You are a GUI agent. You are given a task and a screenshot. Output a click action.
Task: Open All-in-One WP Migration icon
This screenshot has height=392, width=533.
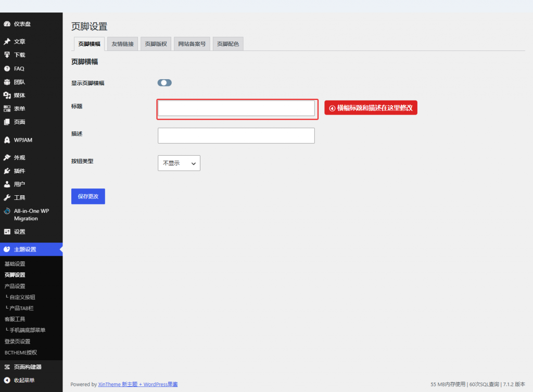pos(7,211)
